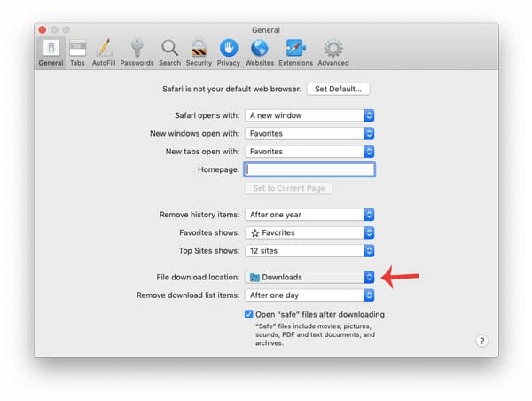532x401 pixels.
Task: Open Security padlock preferences
Action: pos(199,52)
